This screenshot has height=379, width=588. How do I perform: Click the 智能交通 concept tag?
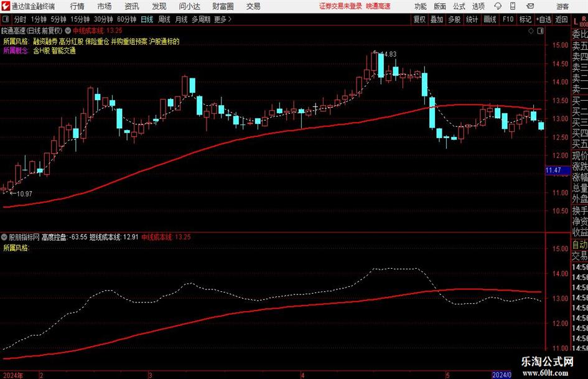(63, 50)
